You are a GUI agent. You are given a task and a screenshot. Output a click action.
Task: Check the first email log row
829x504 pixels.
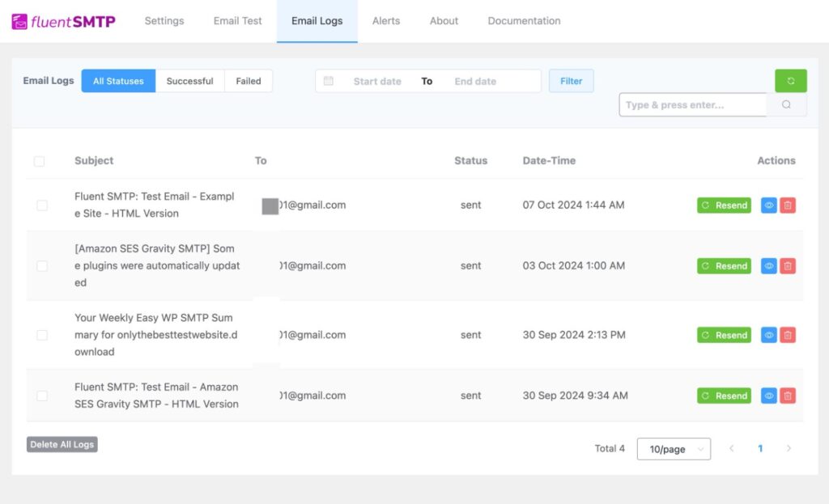coord(42,205)
